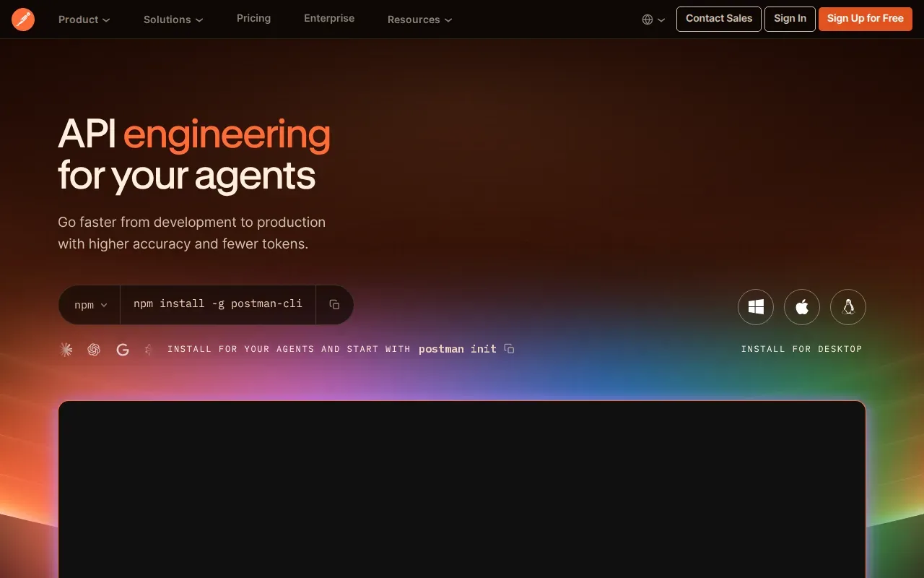Download Postman for Linux via penguin icon
Viewport: 924px width, 578px height.
848,308
